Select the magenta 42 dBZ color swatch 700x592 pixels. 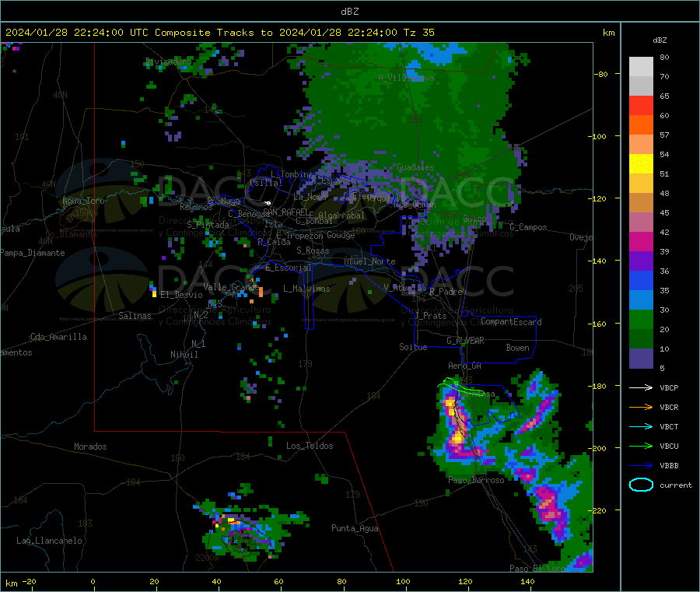(x=641, y=241)
